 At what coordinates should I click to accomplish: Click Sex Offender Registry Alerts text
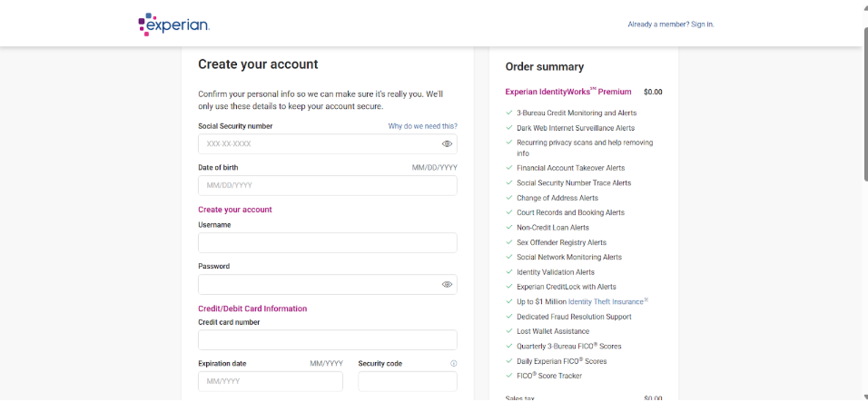pos(562,243)
